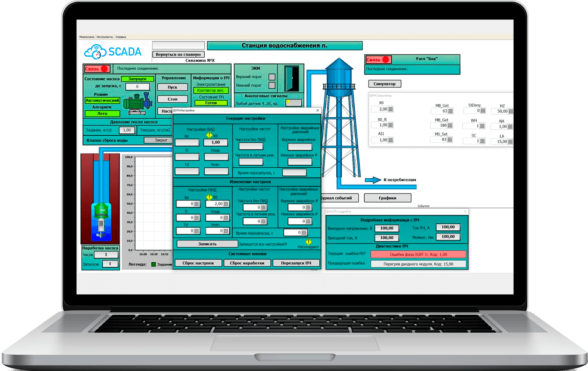Click the warning diamond above X0 field
Image resolution: width=588 pixels, height=371 pixels.
click(x=209, y=136)
